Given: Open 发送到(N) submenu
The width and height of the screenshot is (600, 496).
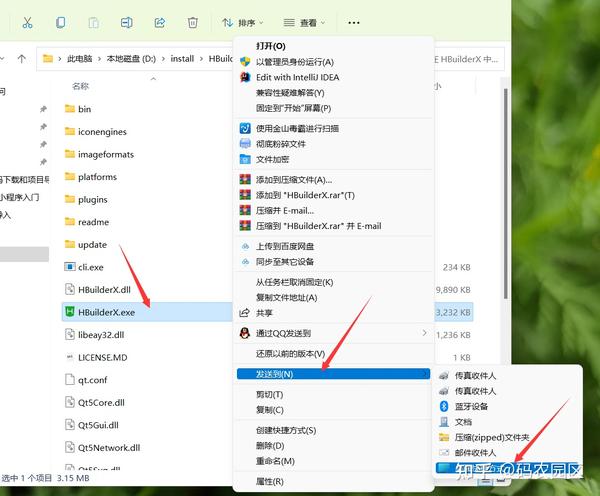Looking at the screenshot, I should [334, 374].
